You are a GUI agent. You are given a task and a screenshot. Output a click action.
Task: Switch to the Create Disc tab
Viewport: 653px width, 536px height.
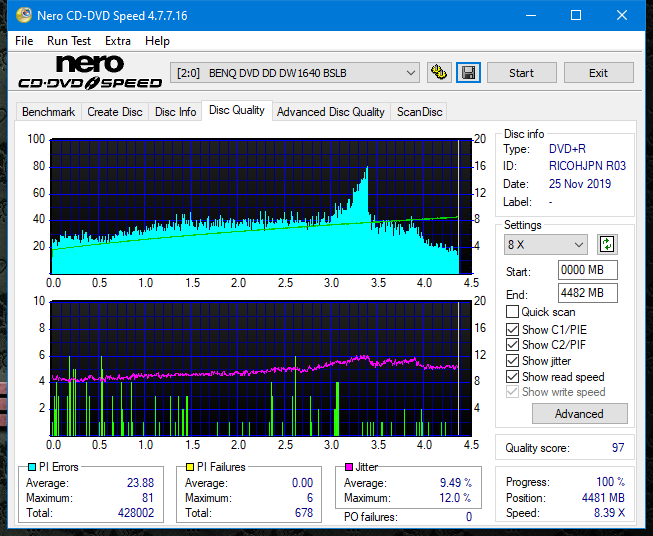pyautogui.click(x=115, y=112)
